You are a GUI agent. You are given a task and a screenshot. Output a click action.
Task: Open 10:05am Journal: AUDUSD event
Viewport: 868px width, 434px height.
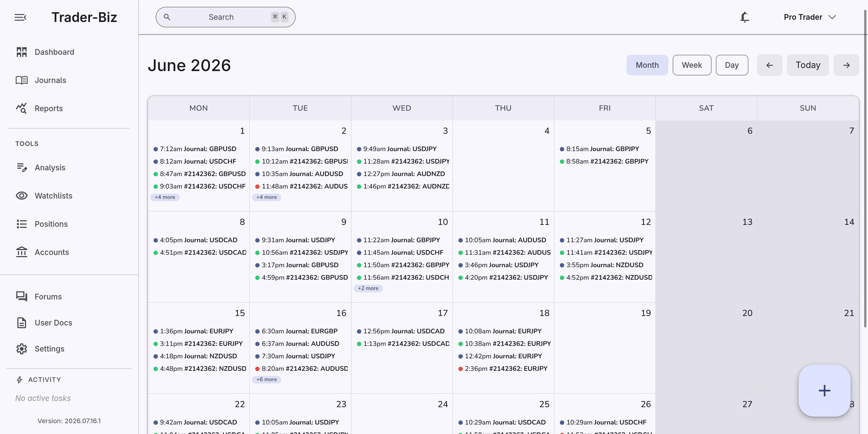503,240
